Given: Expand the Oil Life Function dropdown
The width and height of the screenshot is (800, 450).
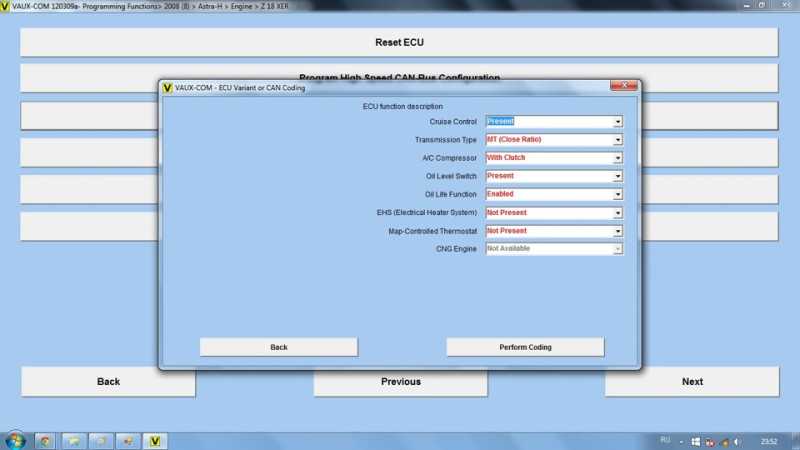Looking at the screenshot, I should [617, 194].
